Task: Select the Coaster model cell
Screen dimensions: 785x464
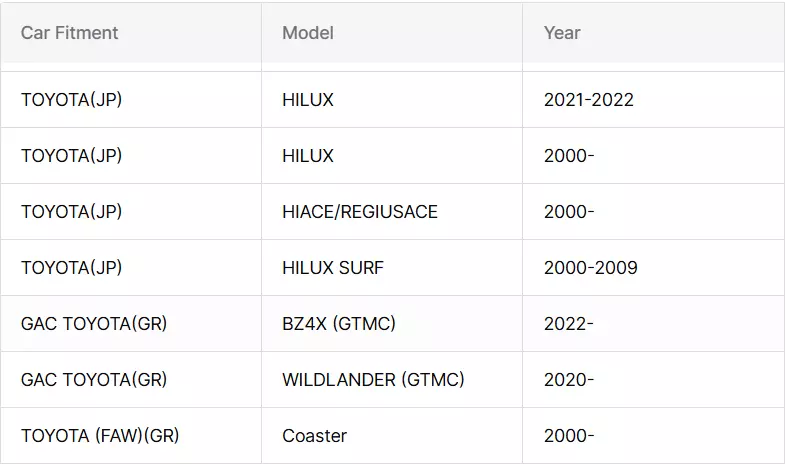Action: 314,436
